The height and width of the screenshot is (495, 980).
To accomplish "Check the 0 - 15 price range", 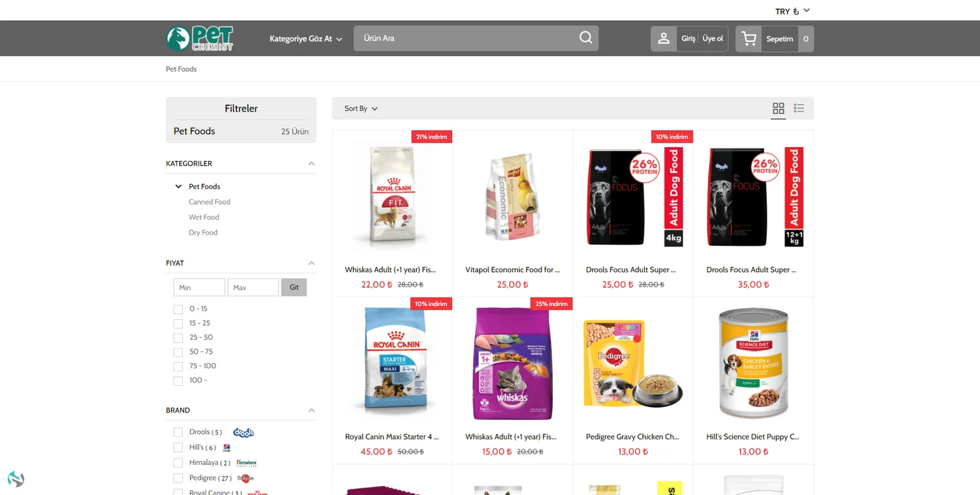I will tap(178, 309).
